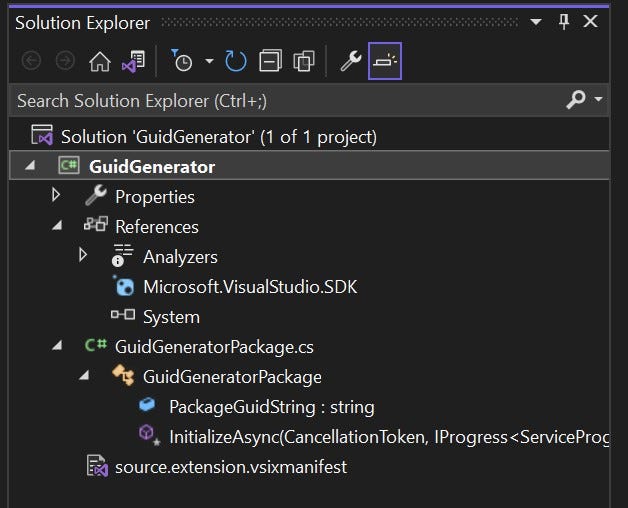Select the Analyzers tree item
The width and height of the screenshot is (628, 508).
coord(180,257)
